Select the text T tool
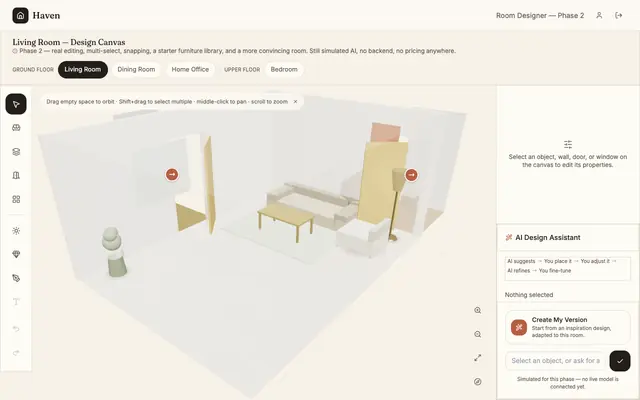Viewport: 640px width, 400px height. click(16, 302)
